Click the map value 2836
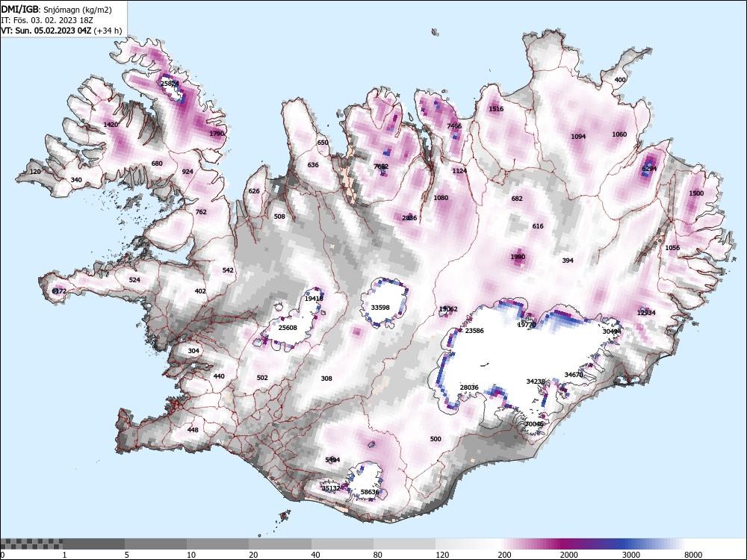 click(409, 218)
